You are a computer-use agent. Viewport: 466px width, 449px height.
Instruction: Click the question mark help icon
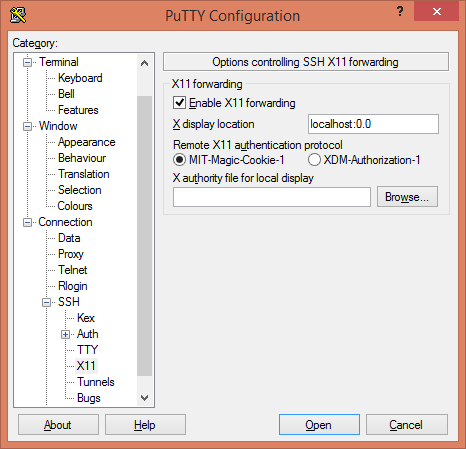400,12
